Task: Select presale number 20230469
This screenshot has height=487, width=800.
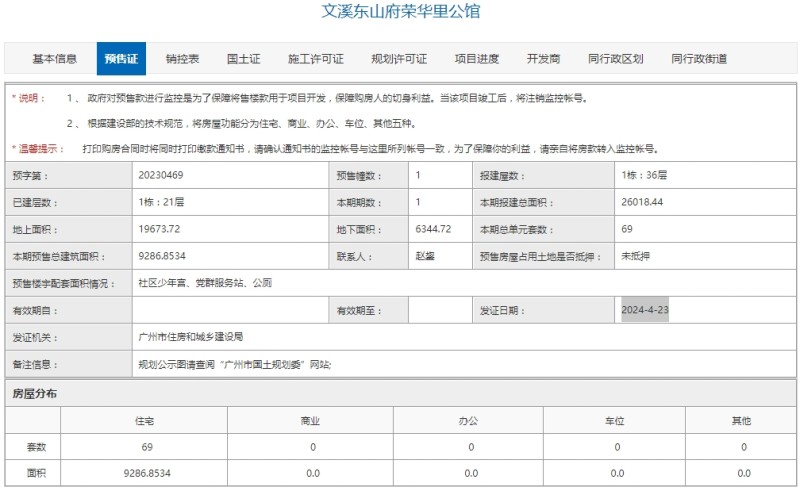Action: click(x=161, y=175)
